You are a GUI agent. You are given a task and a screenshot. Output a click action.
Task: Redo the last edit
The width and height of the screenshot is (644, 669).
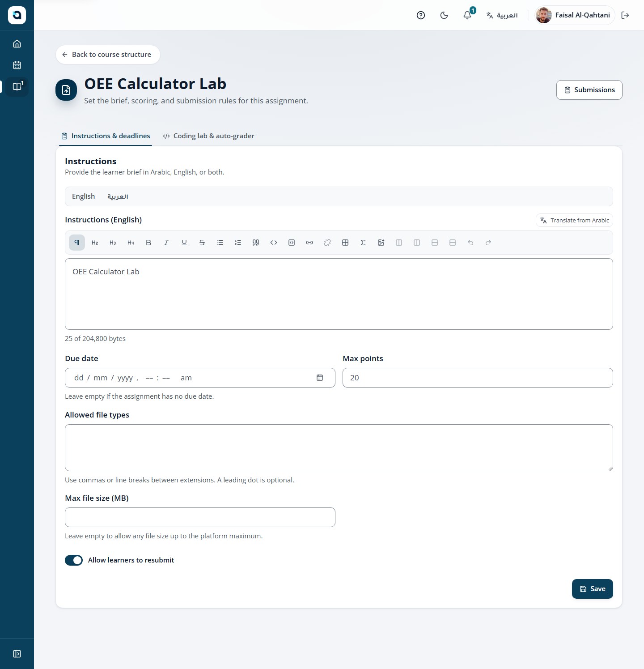[488, 243]
